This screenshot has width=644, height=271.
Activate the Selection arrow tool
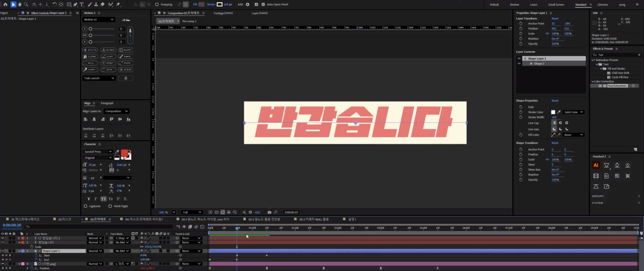coord(13,4)
